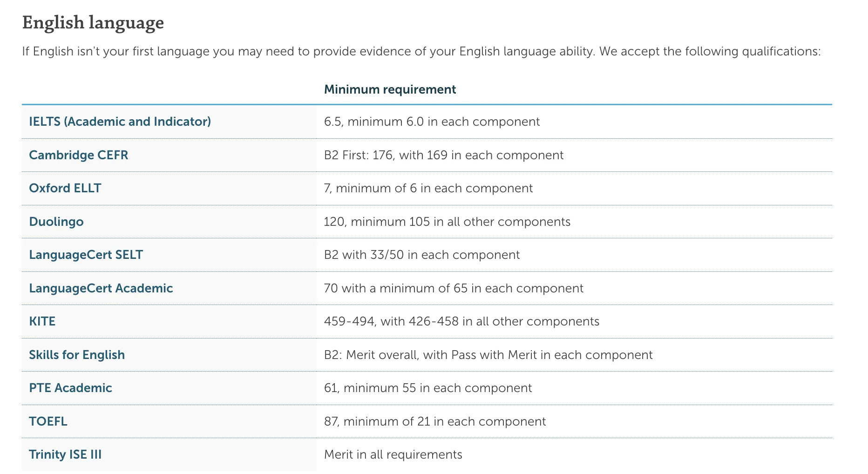The image size is (868, 474).
Task: Choose the TOEFL row label
Action: tap(48, 421)
